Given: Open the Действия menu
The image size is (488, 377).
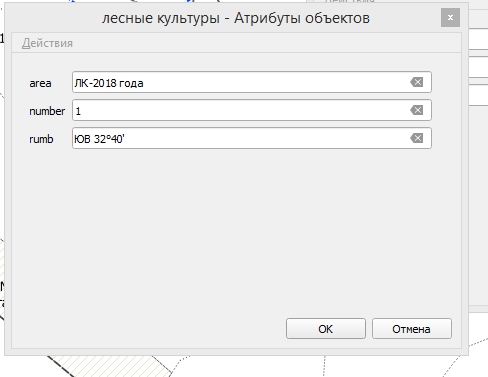Looking at the screenshot, I should [x=47, y=43].
